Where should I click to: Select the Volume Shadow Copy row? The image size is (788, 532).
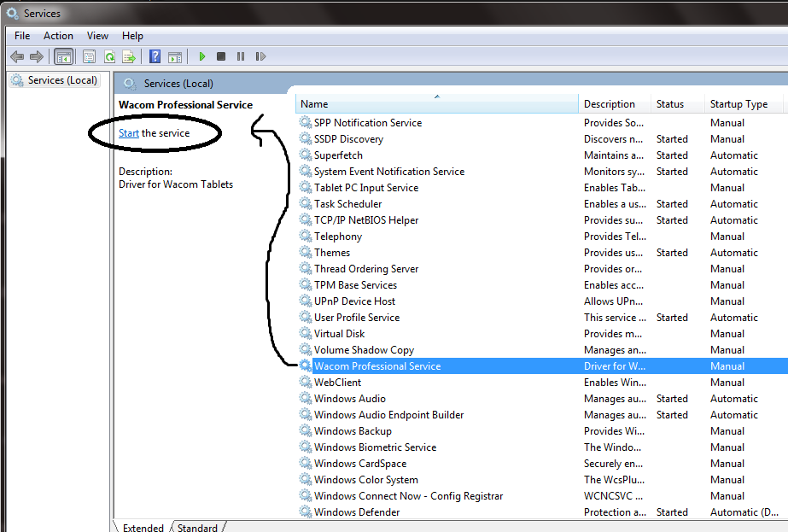[542, 349]
